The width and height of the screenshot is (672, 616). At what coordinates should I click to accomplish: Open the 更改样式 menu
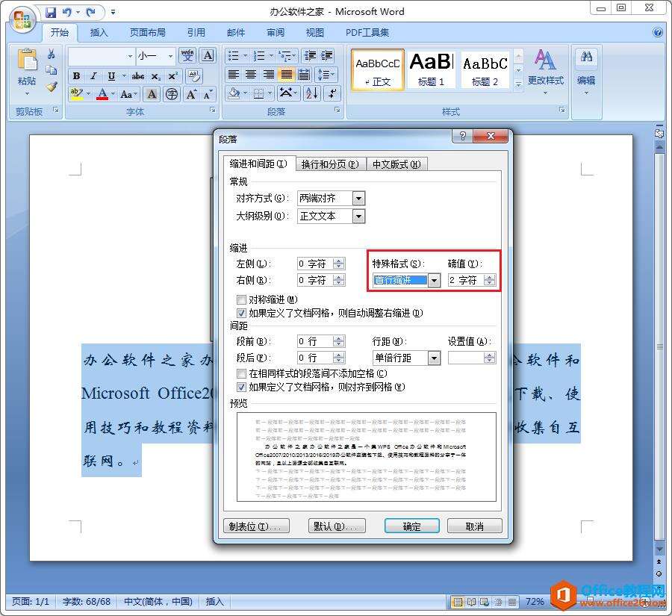coord(546,71)
